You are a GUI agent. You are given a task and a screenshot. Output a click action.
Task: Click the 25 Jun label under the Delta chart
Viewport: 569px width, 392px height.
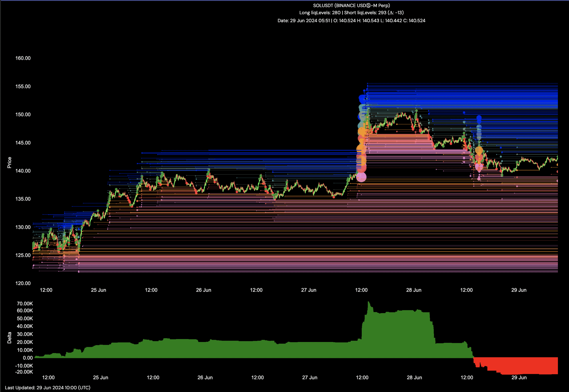[100, 378]
